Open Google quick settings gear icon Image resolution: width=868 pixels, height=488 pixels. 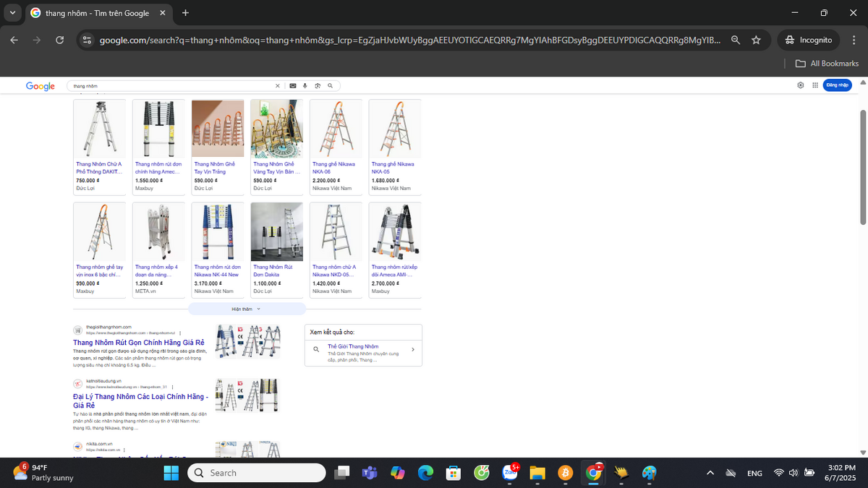click(801, 85)
